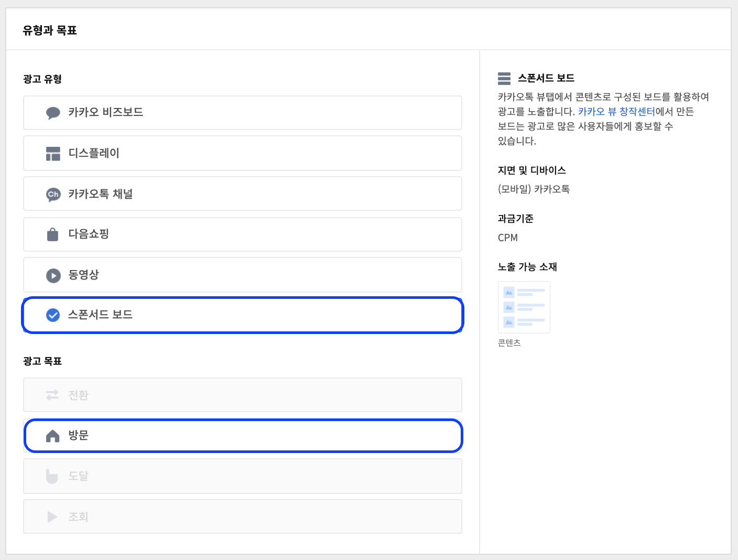Toggle the 스폰서드 보드 blue checkmark
Image resolution: width=738 pixels, height=560 pixels.
(x=53, y=315)
